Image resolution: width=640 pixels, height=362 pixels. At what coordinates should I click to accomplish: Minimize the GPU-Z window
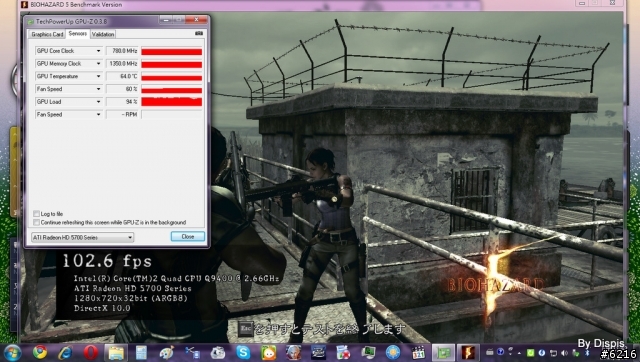166,19
